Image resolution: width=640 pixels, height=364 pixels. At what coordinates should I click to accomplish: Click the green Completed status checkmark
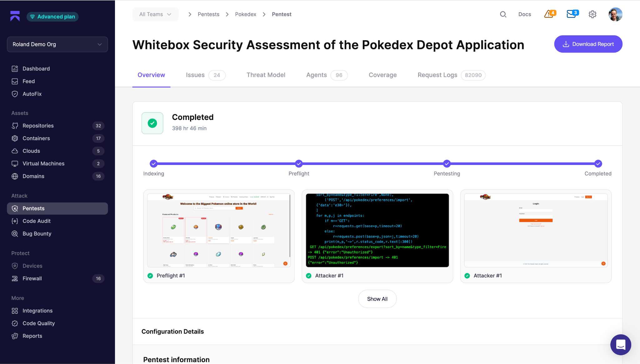point(152,123)
